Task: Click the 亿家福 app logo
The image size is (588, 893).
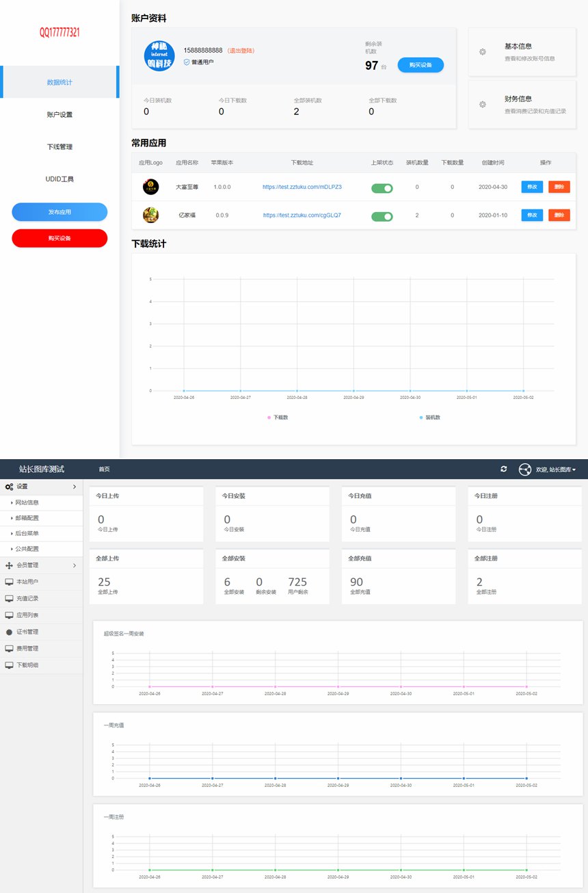Action: pos(150,215)
